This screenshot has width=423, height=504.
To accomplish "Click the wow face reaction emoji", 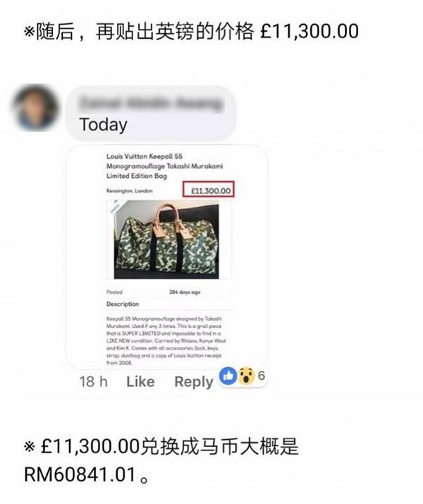I will 246,376.
